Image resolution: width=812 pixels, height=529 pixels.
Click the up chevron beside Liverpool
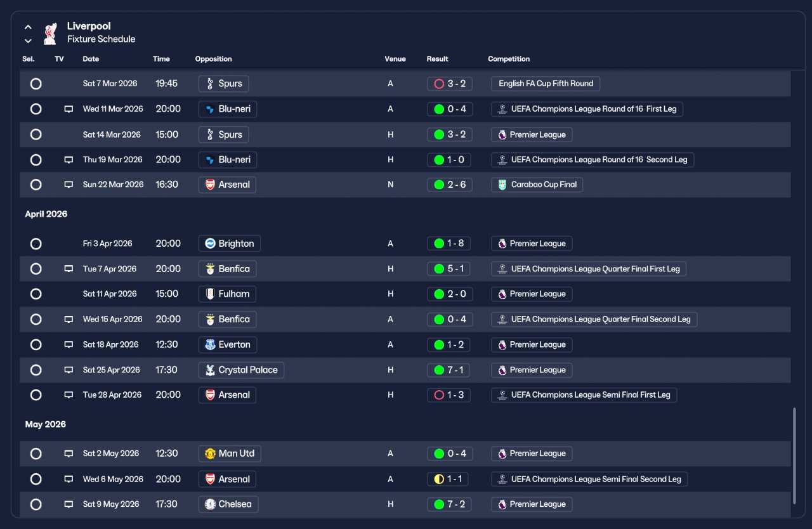click(x=28, y=27)
